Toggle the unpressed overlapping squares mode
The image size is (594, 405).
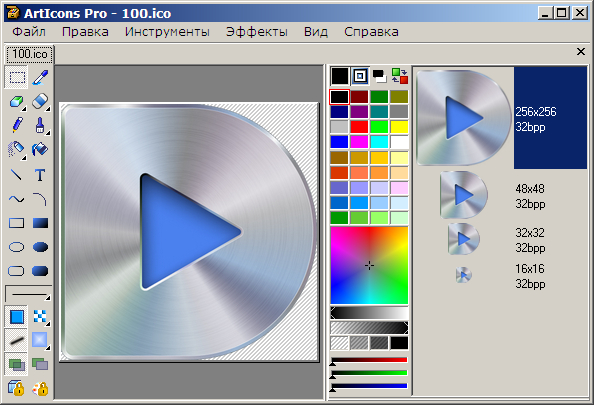click(40, 364)
